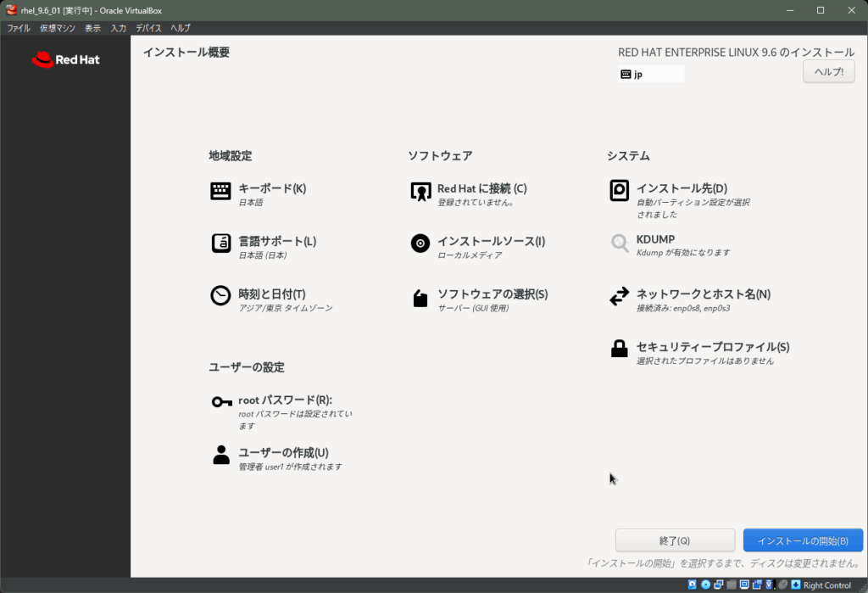
Task: Open the ヘルプ menu in VirtualBox
Action: pos(180,28)
